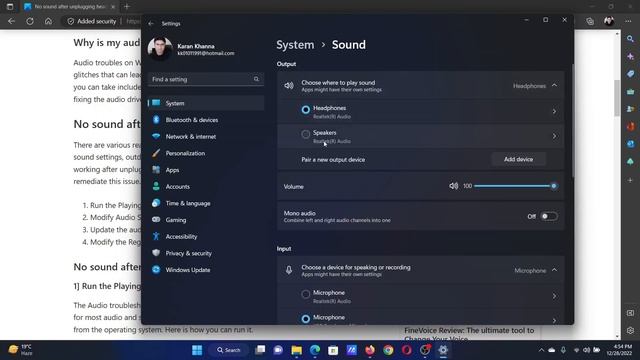Select the first Microphone radio button
Viewport: 640px width, 360px height.
[x=305, y=294]
